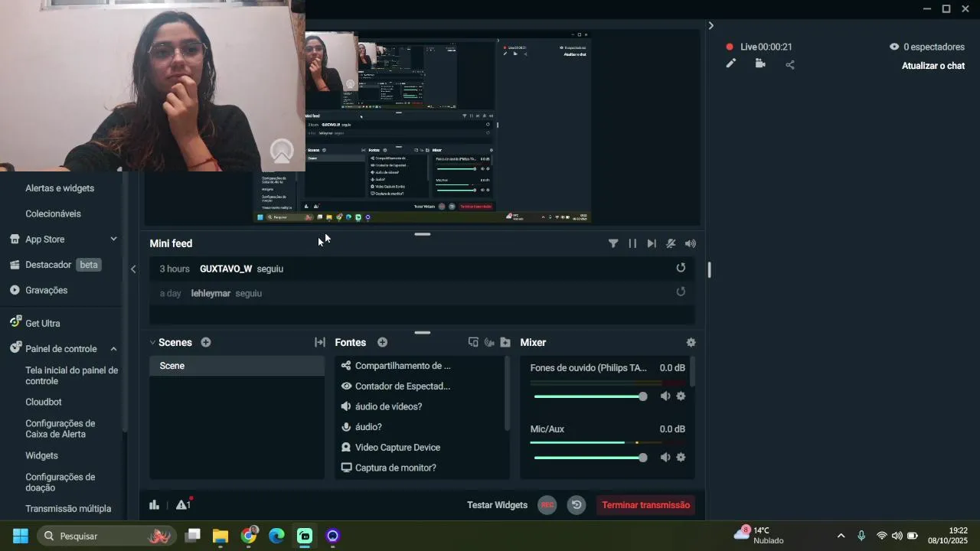Open Alertas e widgets in the sidebar
This screenshot has height=551, width=980.
coord(60,188)
